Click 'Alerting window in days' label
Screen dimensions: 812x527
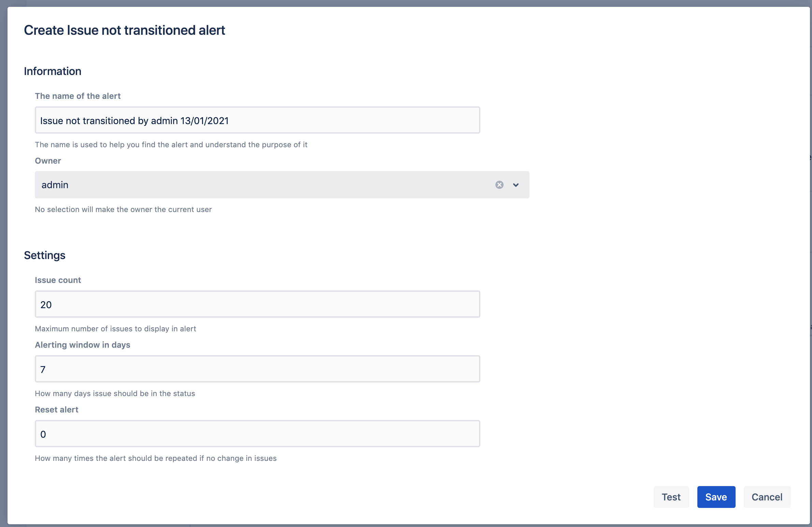(x=82, y=345)
